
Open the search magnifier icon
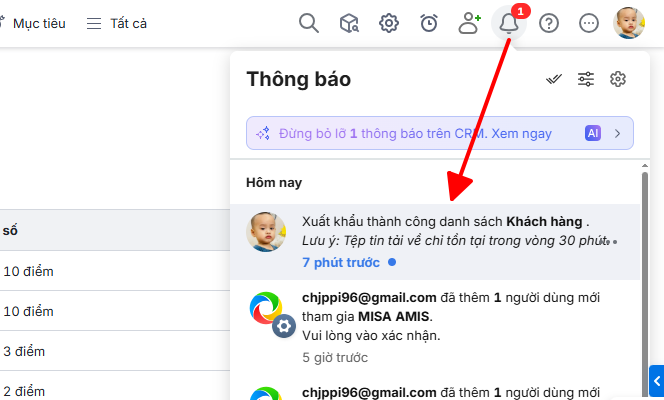click(x=309, y=23)
